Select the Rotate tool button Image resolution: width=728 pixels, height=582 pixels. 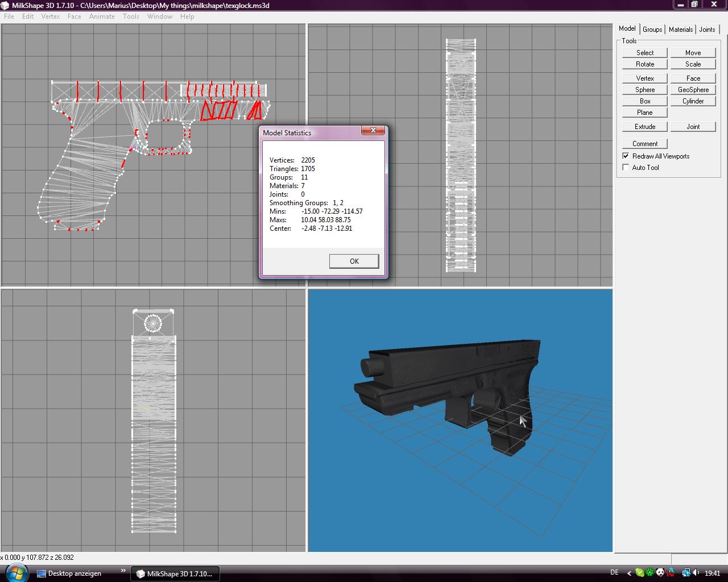tap(644, 64)
